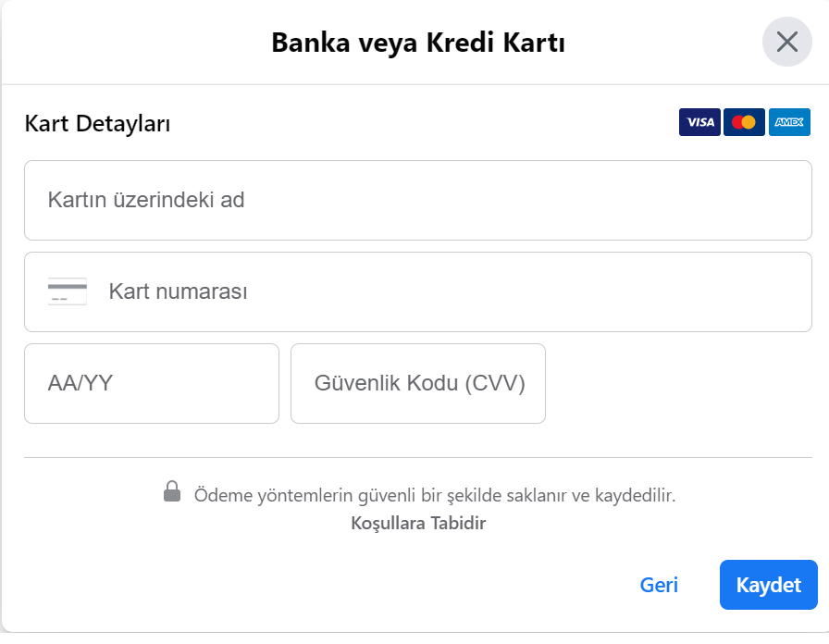This screenshot has width=829, height=644.
Task: Click the Visa card logo
Action: click(699, 122)
